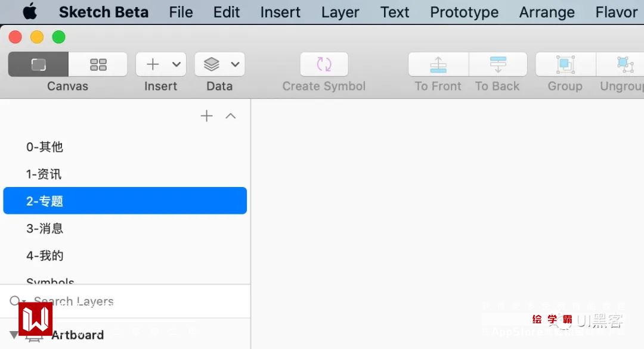Open the Apple menu

coord(29,12)
